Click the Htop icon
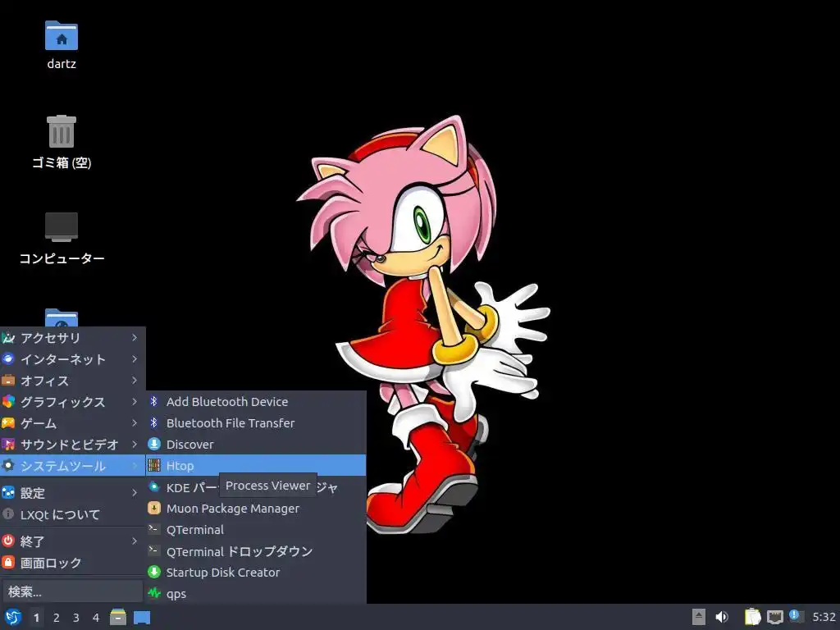This screenshot has height=630, width=840. tap(154, 466)
